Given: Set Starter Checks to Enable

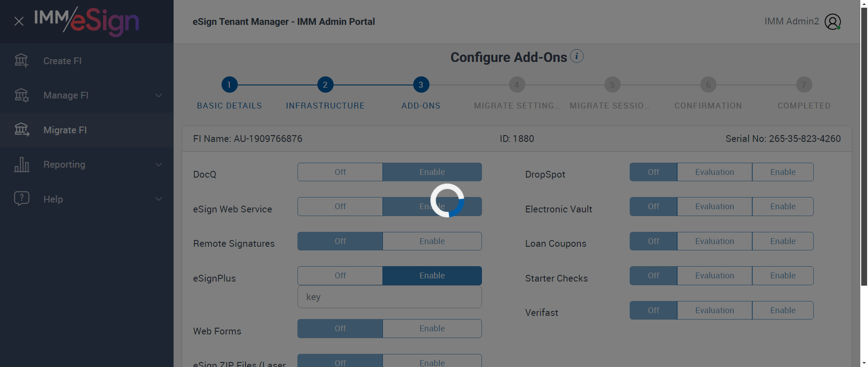Looking at the screenshot, I should tap(783, 276).
